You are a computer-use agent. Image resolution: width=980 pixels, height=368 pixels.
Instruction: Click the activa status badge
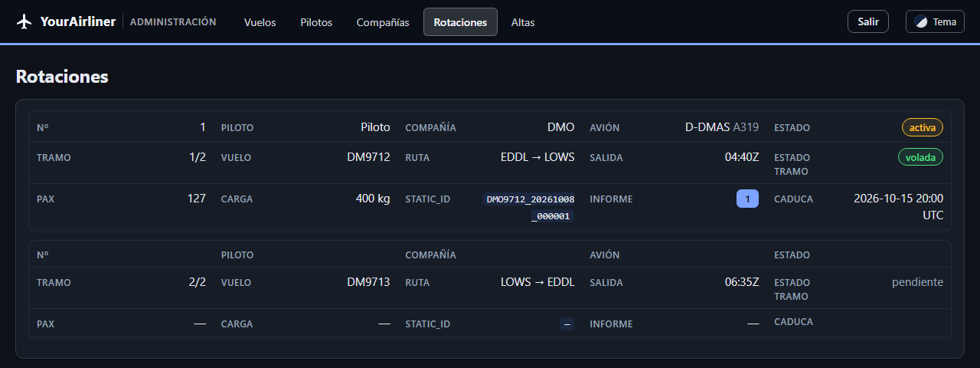pyautogui.click(x=923, y=127)
